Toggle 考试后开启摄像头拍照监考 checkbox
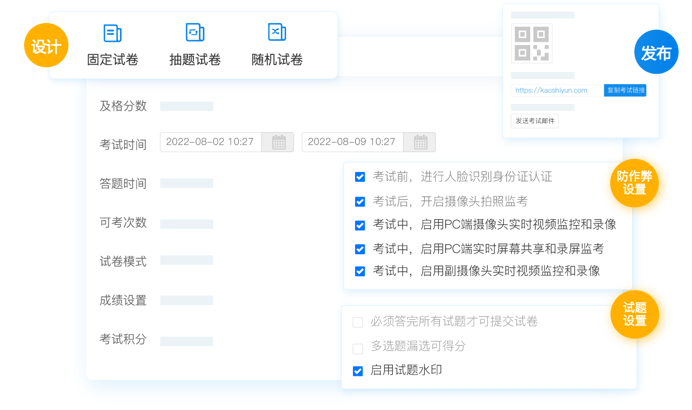 [360, 201]
